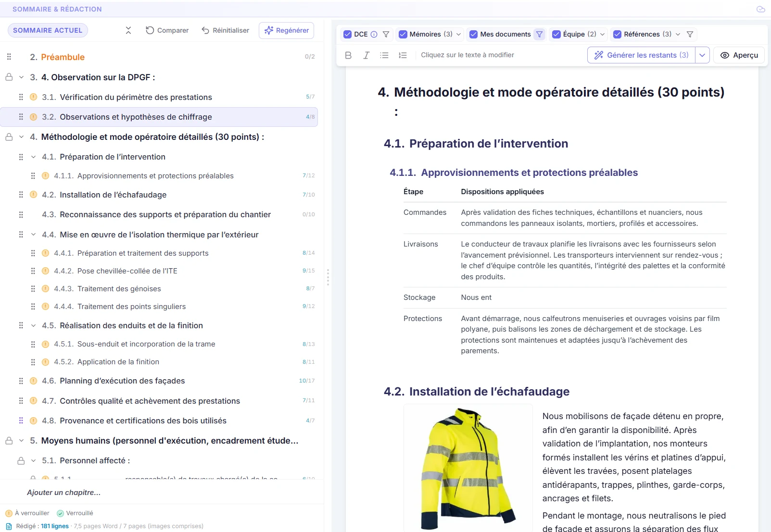Open the dropdown arrow beside Générer les restants
Viewport: 771px width, 532px height.
(x=702, y=55)
